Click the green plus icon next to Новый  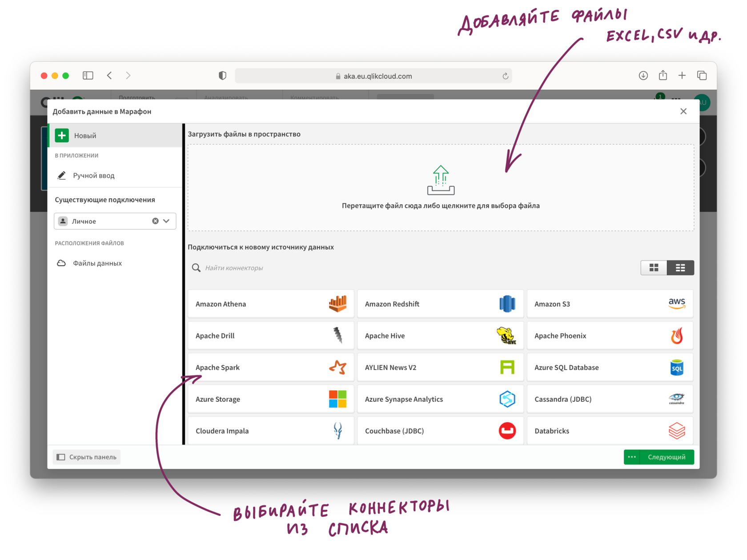[62, 135]
